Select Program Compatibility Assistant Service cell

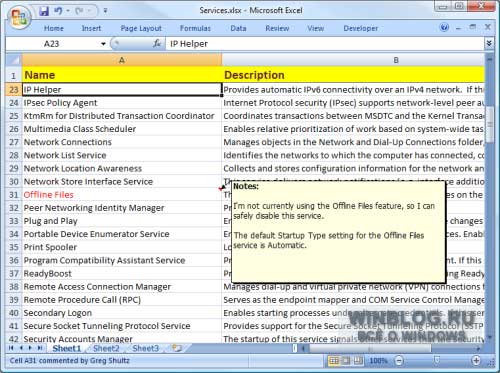(122, 260)
